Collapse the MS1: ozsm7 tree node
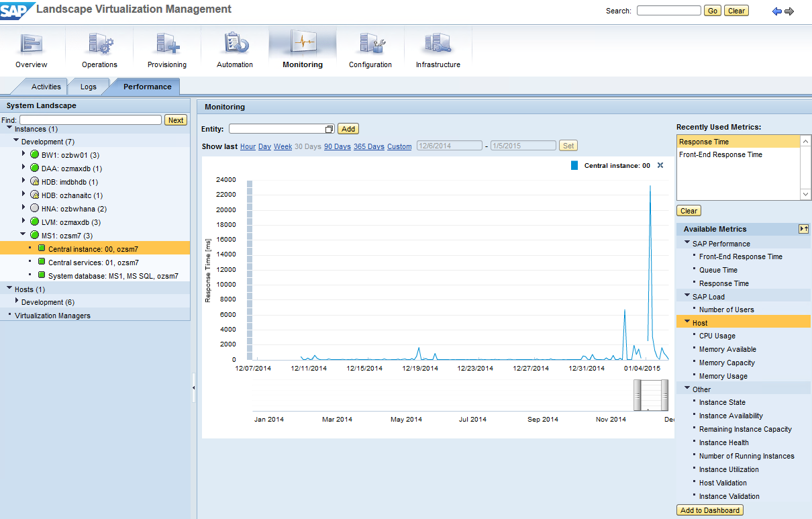The image size is (812, 519). point(23,234)
